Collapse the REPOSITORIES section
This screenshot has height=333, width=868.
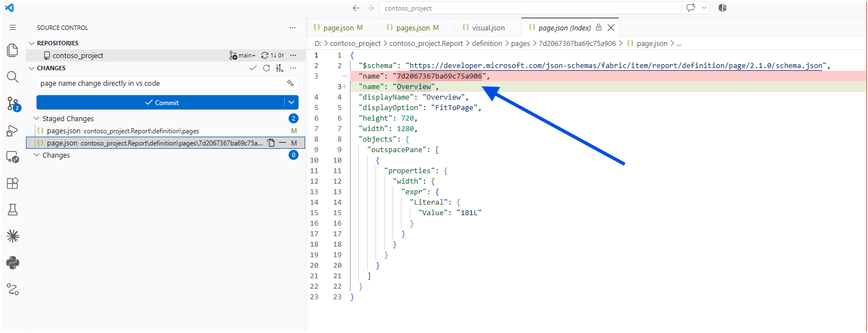tap(32, 43)
